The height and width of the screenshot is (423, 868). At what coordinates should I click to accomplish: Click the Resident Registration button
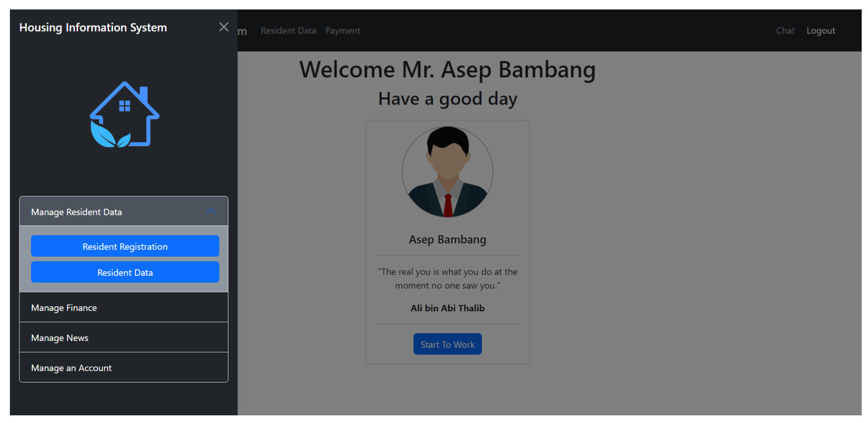125,246
